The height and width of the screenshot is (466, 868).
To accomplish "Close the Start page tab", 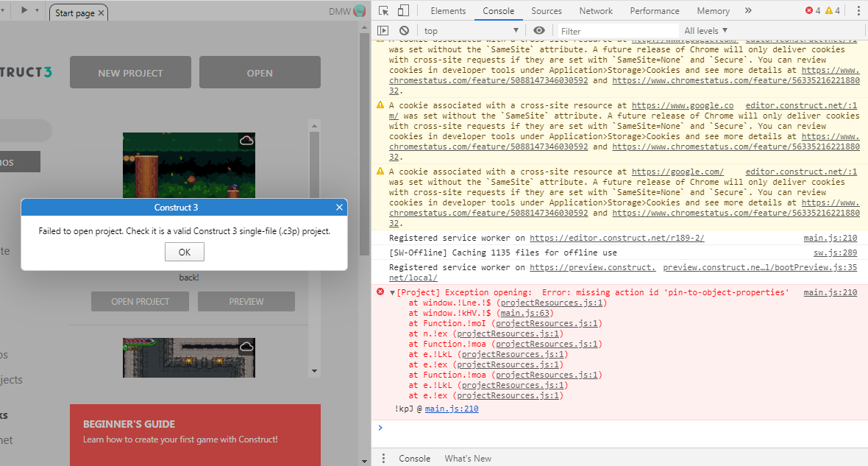I will 101,13.
